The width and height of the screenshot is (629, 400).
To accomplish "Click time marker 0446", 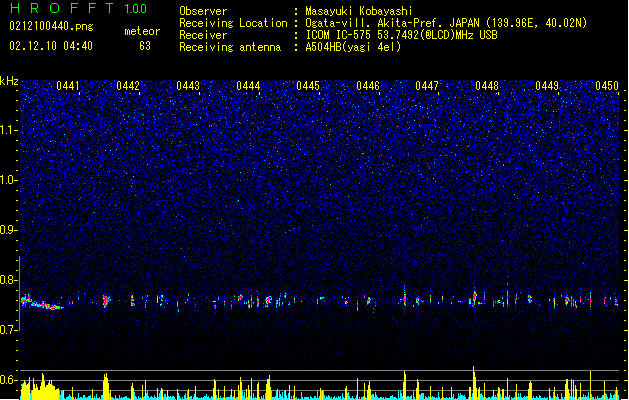I will (x=368, y=86).
